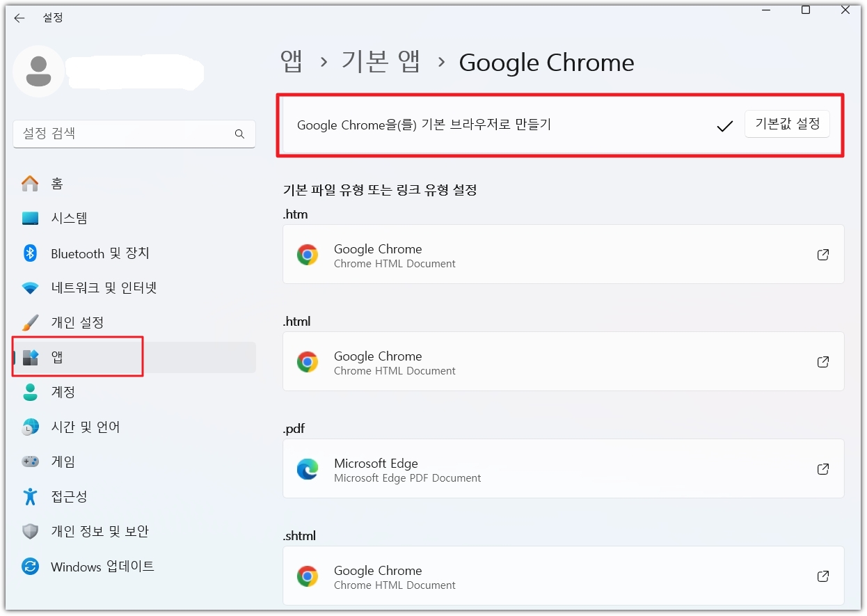Click the 홈 house icon
Viewport: 867px width, 616px height.
point(30,184)
